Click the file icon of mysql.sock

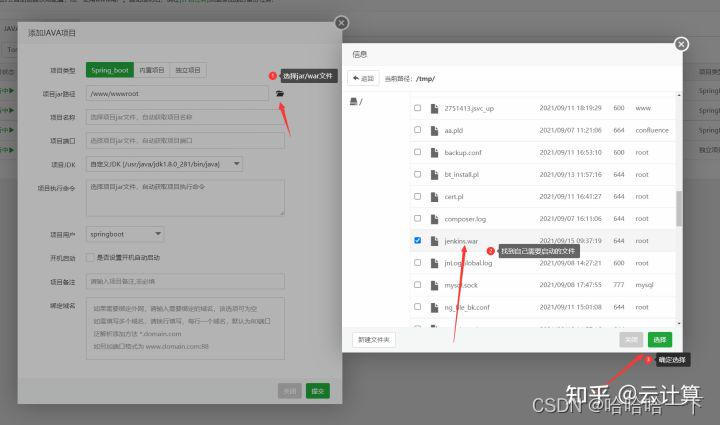(434, 285)
